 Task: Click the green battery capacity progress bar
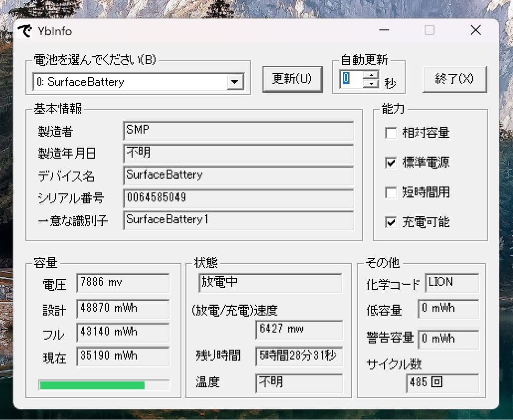[104, 385]
